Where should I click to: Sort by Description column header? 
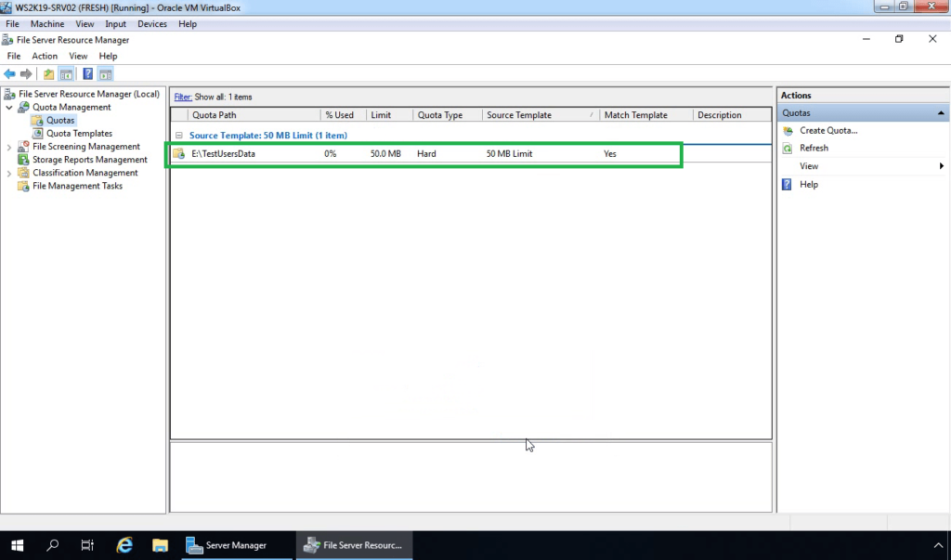click(732, 114)
